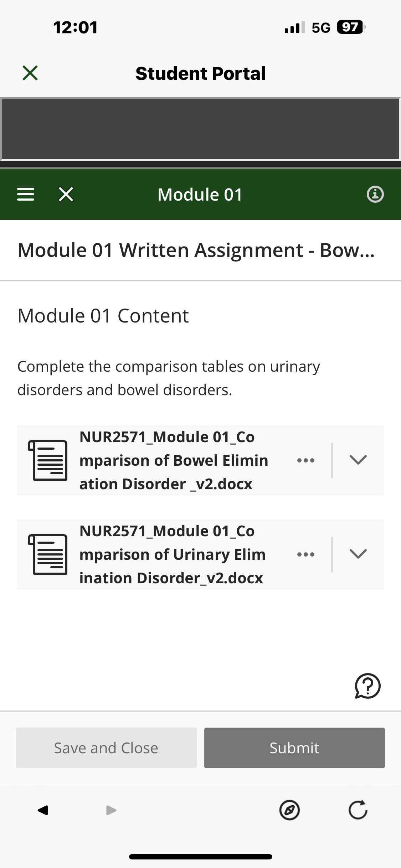Tap the compass icon to open in browser
Viewport: 401px width, 868px height.
pos(289,810)
